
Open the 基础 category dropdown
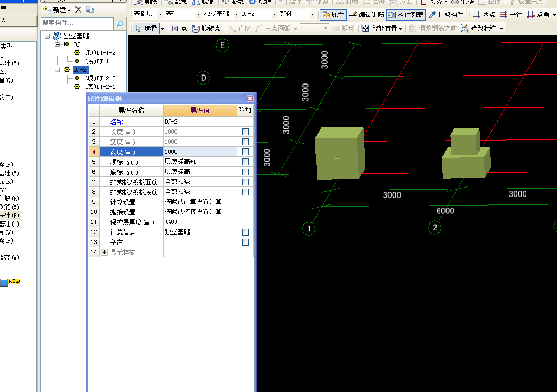click(198, 15)
